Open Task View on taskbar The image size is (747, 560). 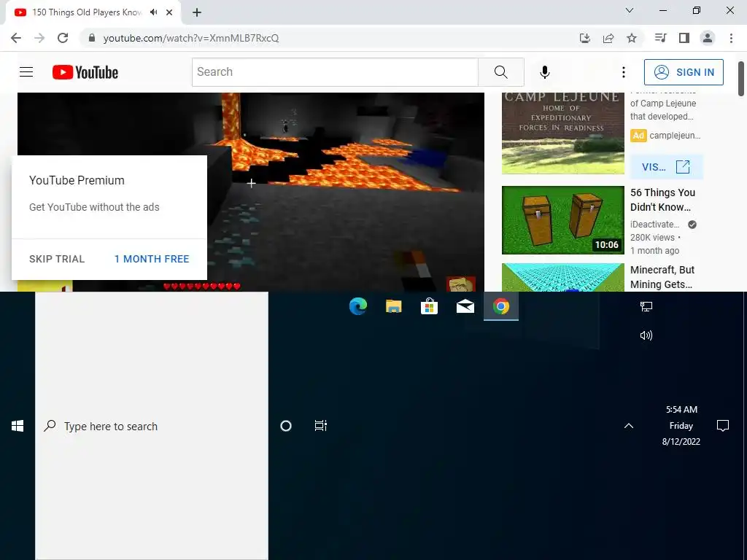pos(321,426)
